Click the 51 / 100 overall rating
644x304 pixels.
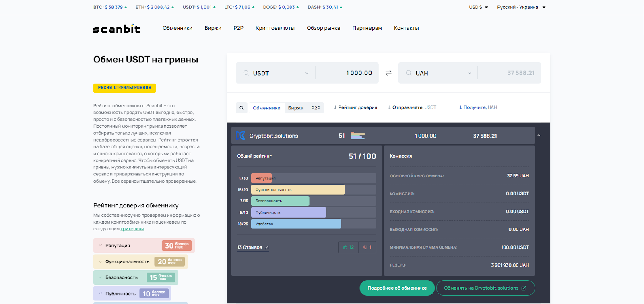click(362, 156)
